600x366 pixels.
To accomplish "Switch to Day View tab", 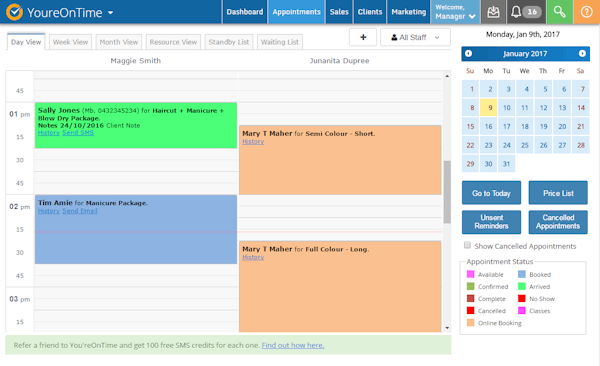I will tap(26, 42).
